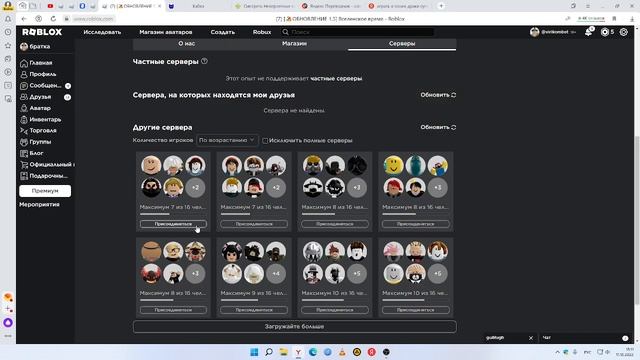Viewport: 640px width, 360px height.
Task: Open Профиль in the sidebar
Action: tap(38, 74)
